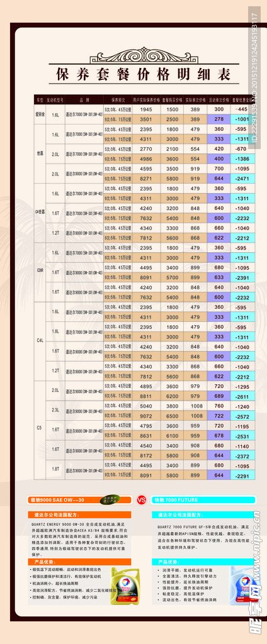Image resolution: width=267 pixels, height=644 pixels.
Task: Click cyan 道达尔公司法国配方 heading
Action: pos(203,514)
